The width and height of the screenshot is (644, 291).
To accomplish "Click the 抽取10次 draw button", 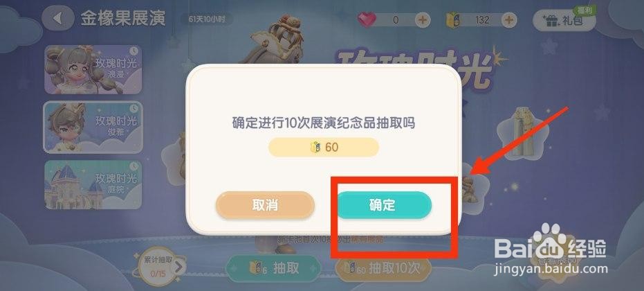I will coord(383,268).
